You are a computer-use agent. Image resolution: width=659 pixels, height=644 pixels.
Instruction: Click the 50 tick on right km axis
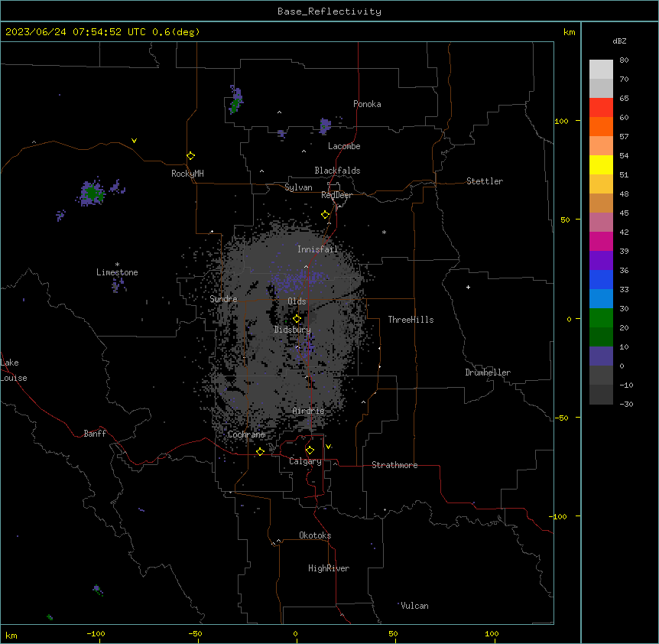click(565, 220)
